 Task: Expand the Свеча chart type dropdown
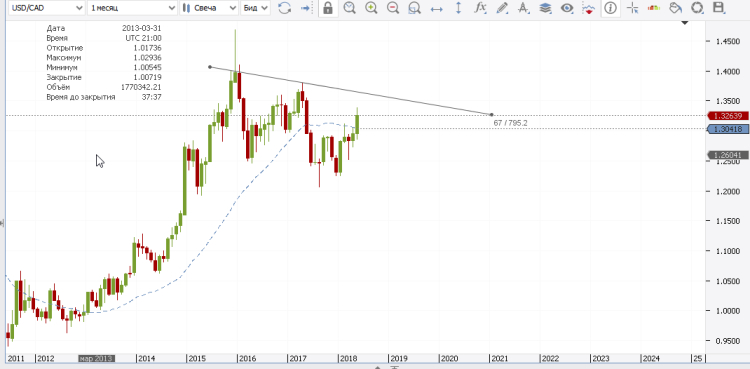pos(209,8)
